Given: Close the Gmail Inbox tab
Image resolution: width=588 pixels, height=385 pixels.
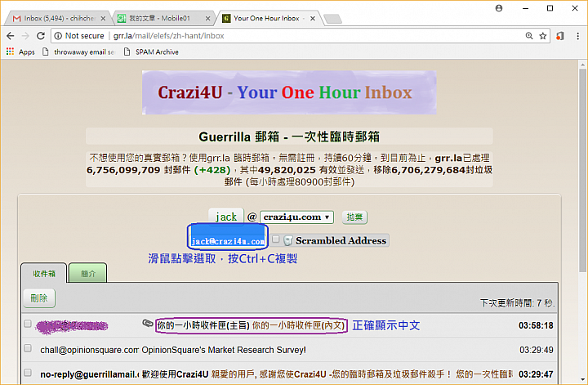Looking at the screenshot, I should (x=103, y=18).
